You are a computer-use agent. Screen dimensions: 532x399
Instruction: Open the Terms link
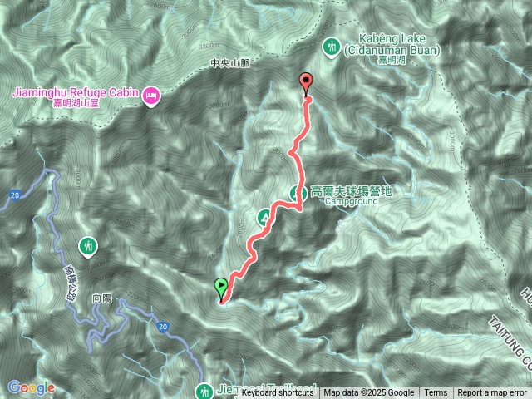click(x=436, y=393)
